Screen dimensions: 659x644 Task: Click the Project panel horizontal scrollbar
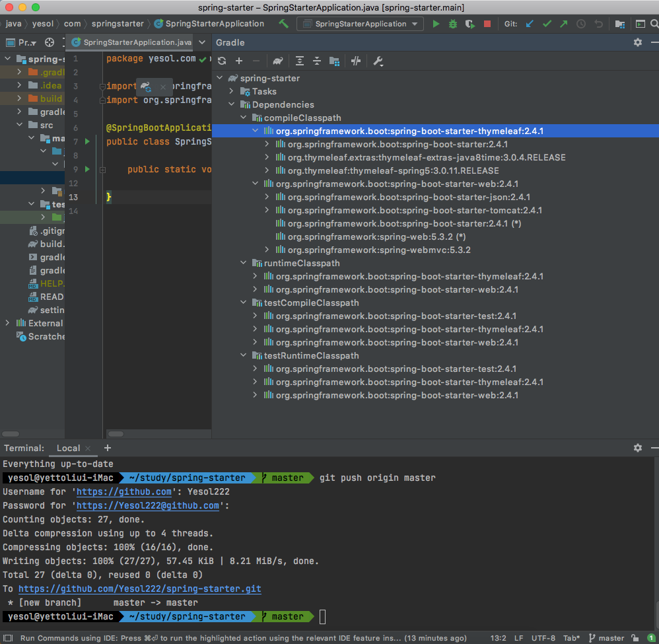[11, 434]
